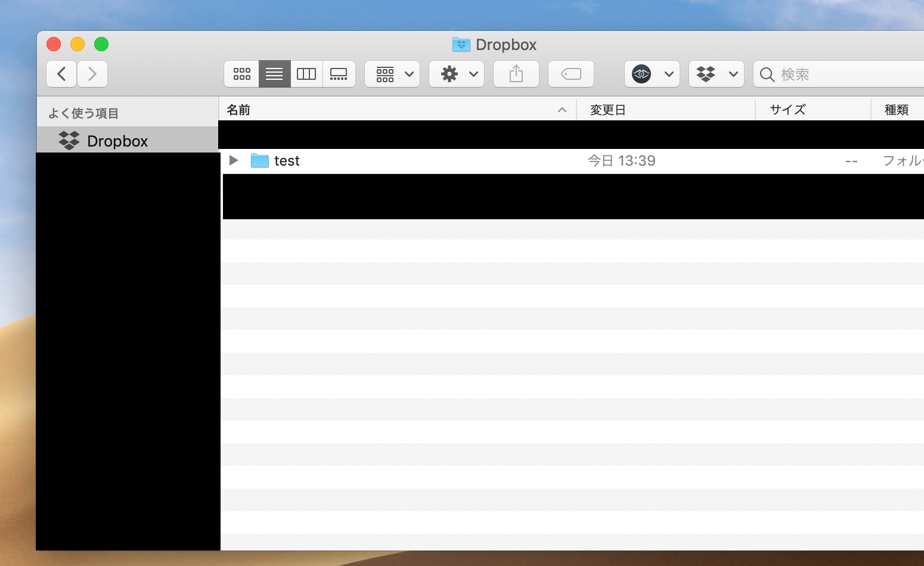Go back with the left arrow button
This screenshot has height=566, width=924.
61,74
